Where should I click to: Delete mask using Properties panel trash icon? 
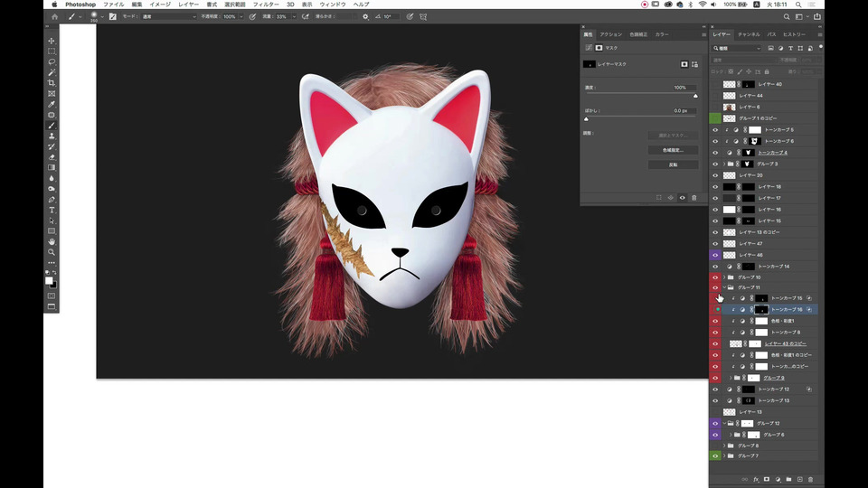(694, 197)
